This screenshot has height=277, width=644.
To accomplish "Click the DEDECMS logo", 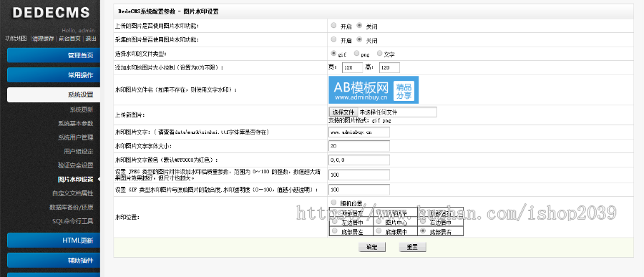I will point(51,12).
